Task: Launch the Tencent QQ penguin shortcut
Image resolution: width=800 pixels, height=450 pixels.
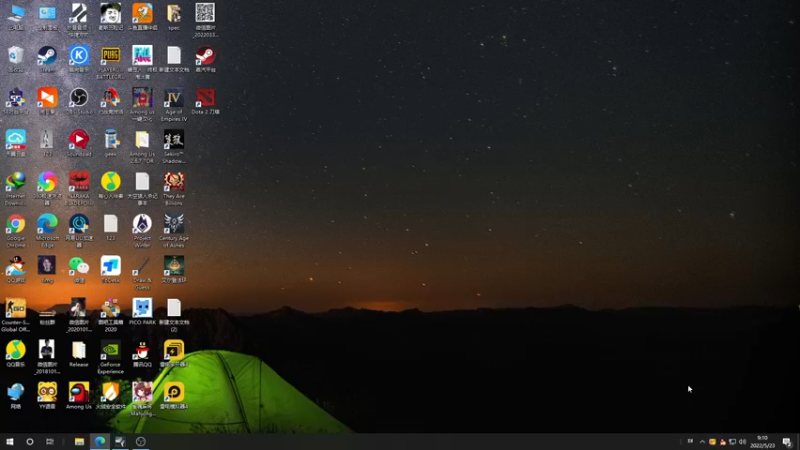Action: click(142, 351)
